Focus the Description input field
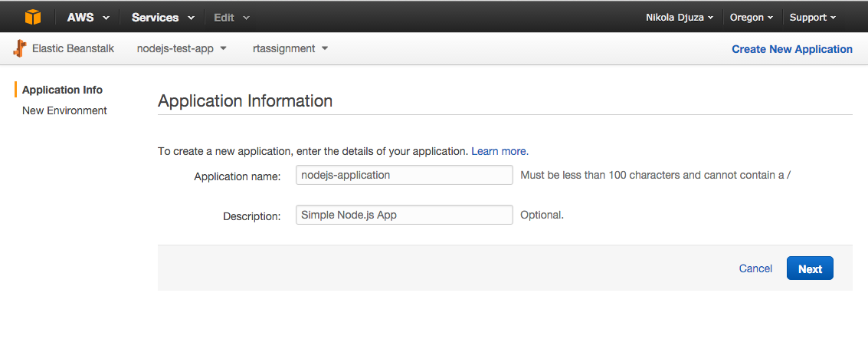The width and height of the screenshot is (868, 339). [404, 215]
